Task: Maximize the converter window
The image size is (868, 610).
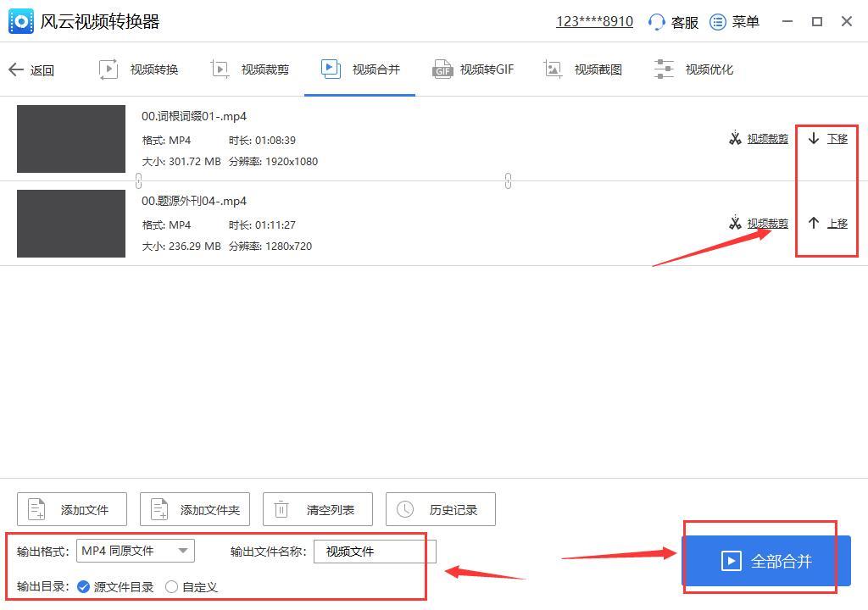Action: [817, 21]
